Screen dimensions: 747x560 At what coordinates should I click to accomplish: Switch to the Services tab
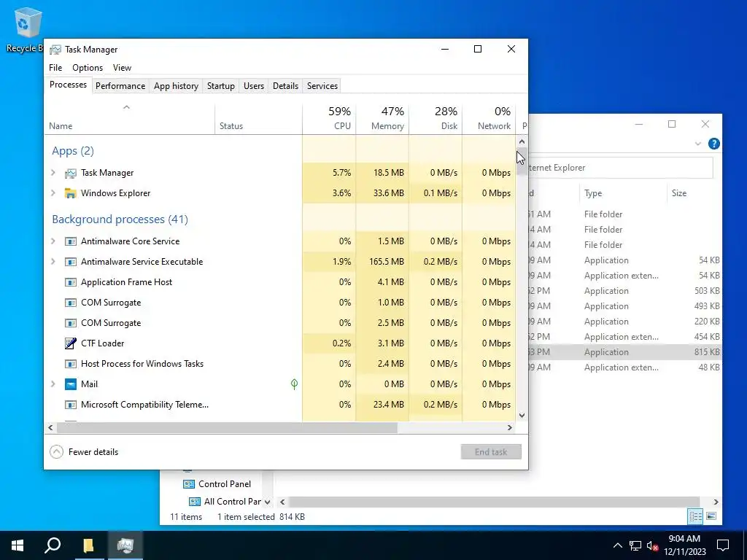(322, 86)
